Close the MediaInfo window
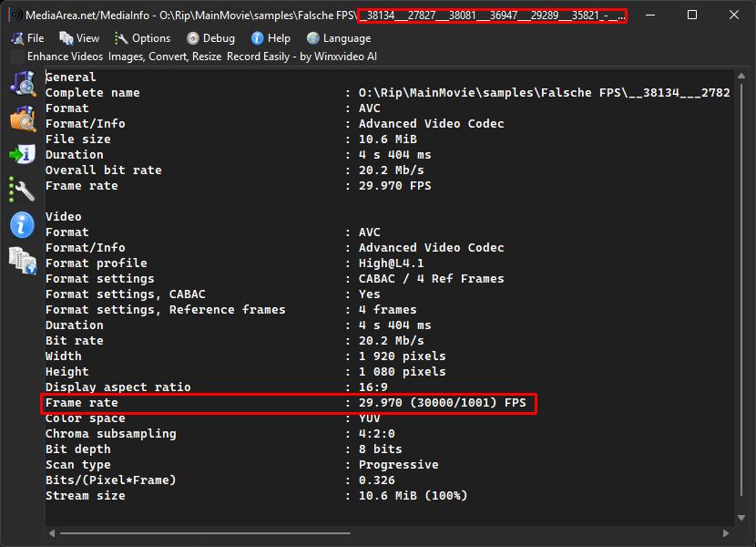 pos(734,15)
